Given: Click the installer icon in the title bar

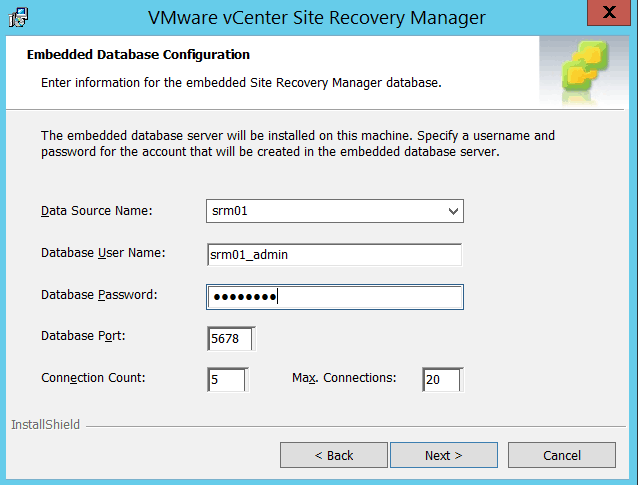Looking at the screenshot, I should point(19,17).
